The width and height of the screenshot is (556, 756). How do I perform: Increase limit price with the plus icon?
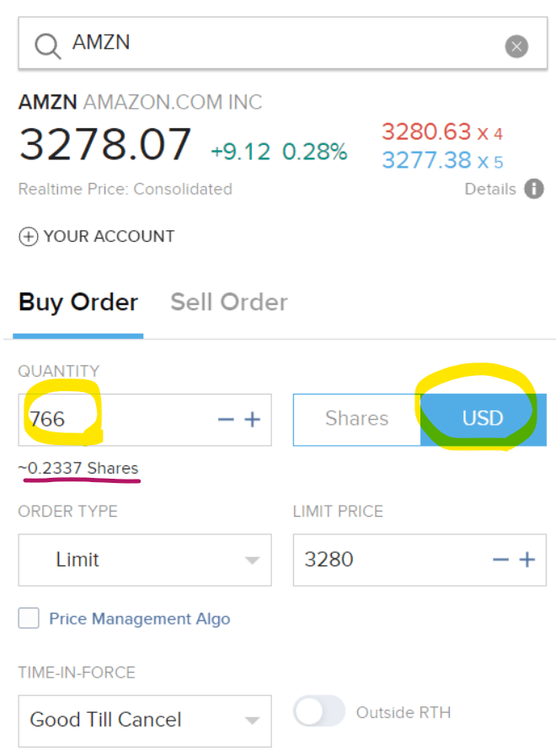(x=527, y=560)
